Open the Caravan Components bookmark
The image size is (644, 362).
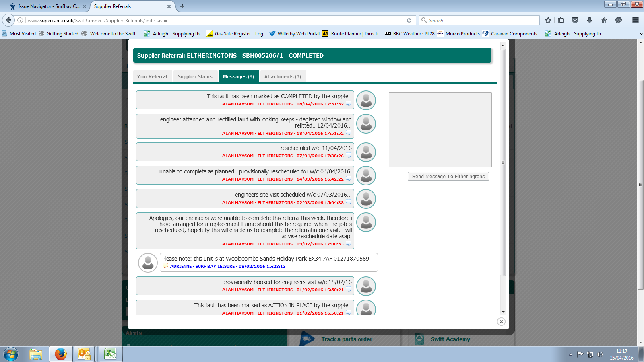click(512, 34)
